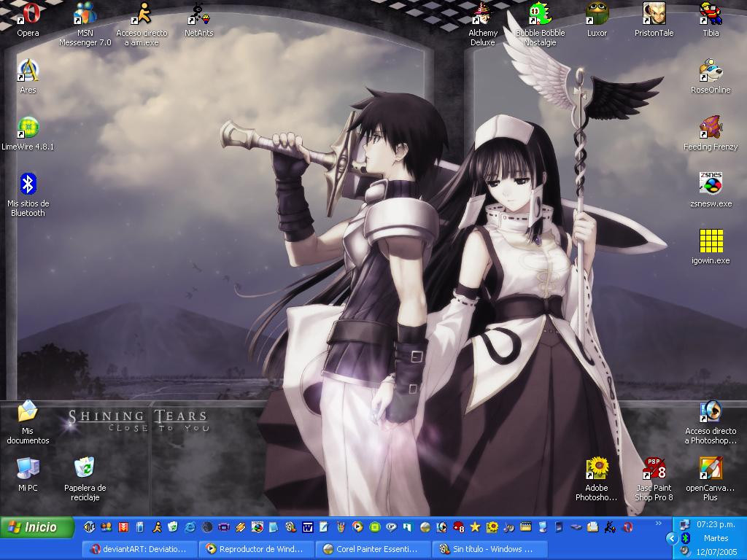
Task: Click the MSN Messenger Quick Launch icon
Action: coord(107,526)
